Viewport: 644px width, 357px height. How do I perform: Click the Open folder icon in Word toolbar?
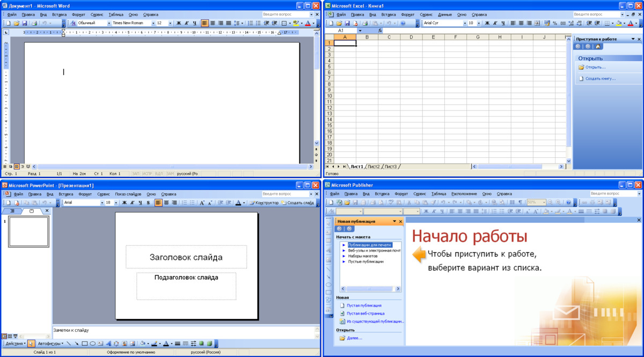(x=17, y=23)
